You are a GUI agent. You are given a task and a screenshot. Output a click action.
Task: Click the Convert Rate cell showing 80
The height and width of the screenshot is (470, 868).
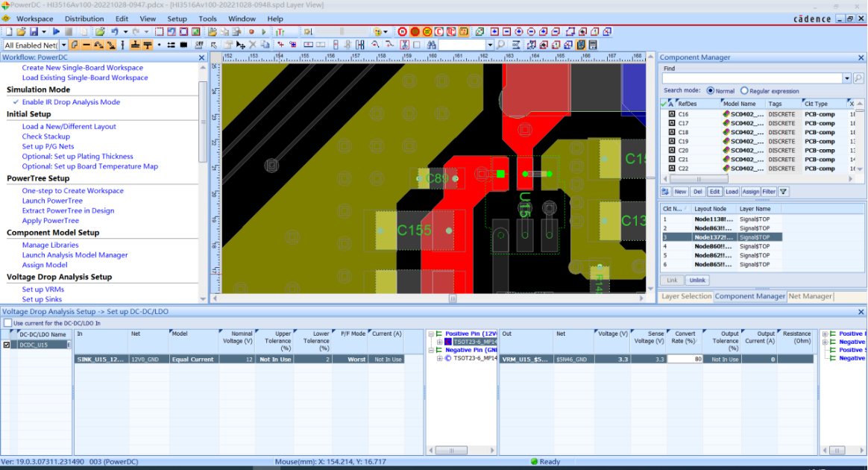pyautogui.click(x=685, y=360)
